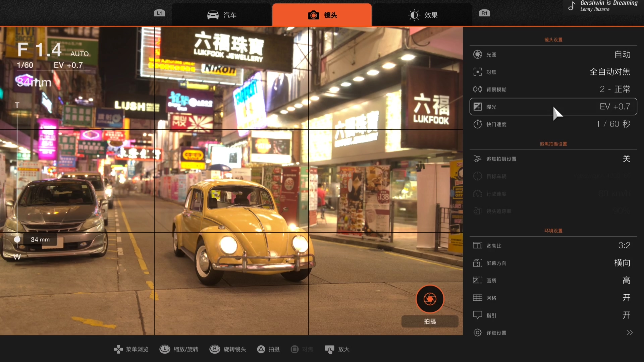Click the aspect ratio (宽高比) icon
The width and height of the screenshot is (644, 362).
478,245
